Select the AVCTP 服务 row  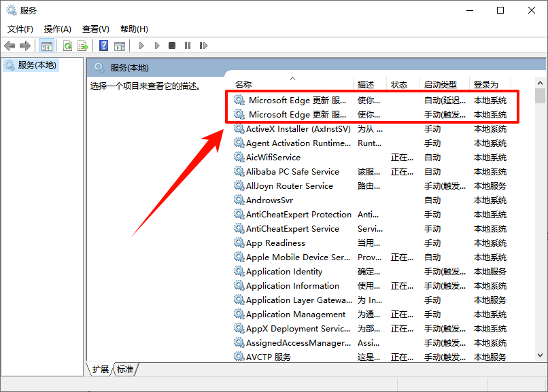372,357
